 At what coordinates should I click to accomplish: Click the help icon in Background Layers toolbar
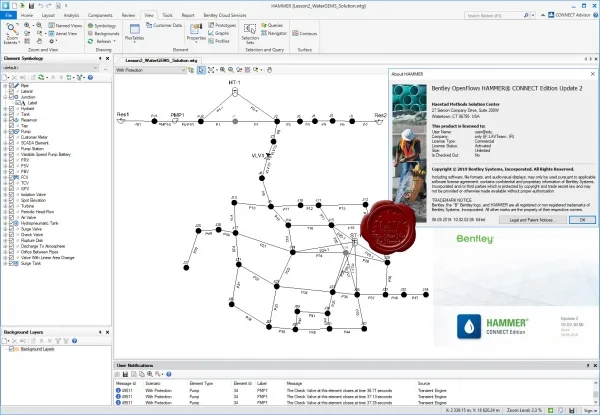click(75, 341)
